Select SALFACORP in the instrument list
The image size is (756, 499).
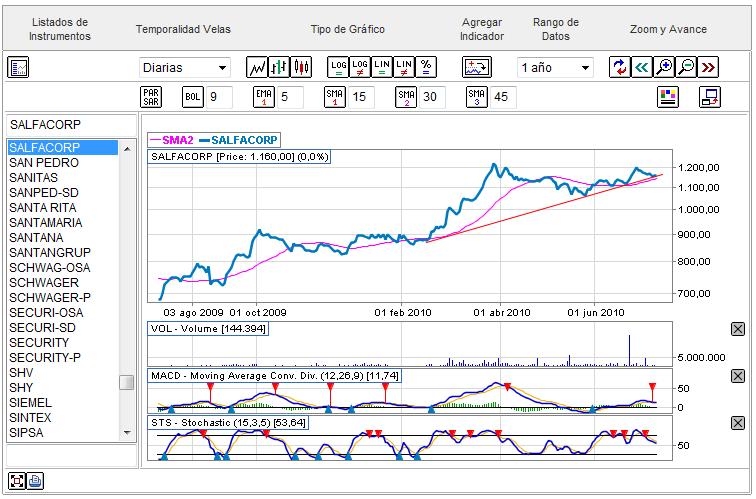(x=63, y=148)
